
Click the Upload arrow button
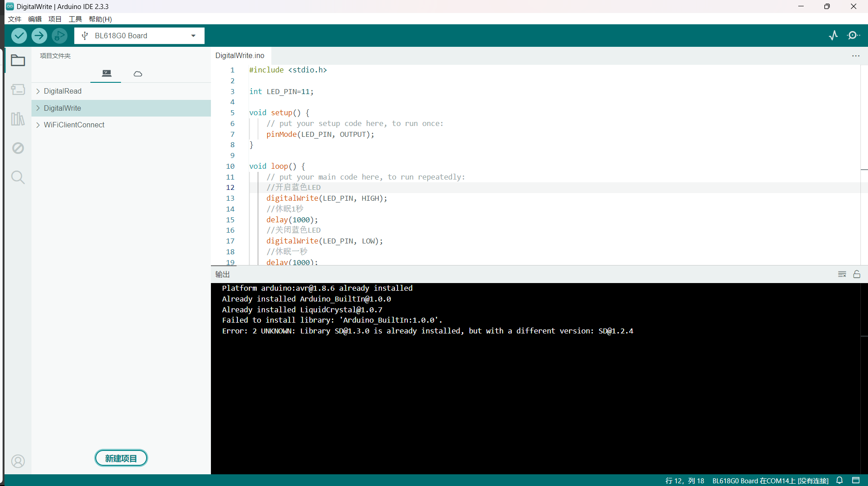pyautogui.click(x=39, y=36)
